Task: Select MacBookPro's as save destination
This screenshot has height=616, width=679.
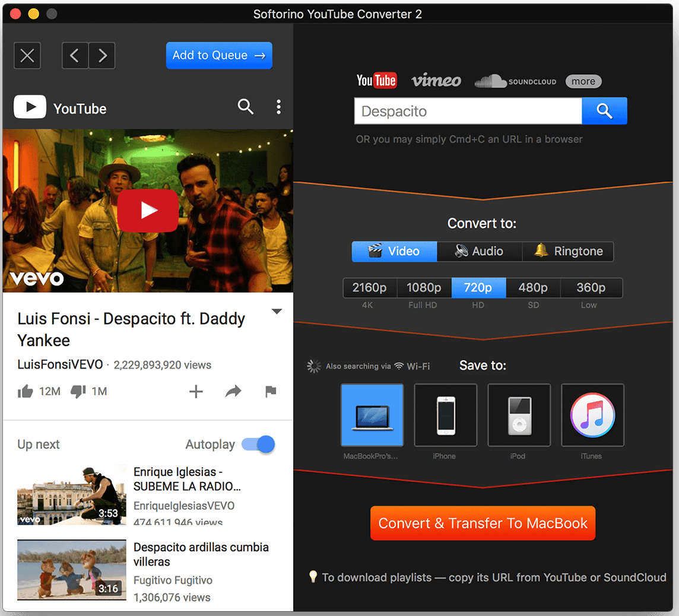Action: coord(372,415)
